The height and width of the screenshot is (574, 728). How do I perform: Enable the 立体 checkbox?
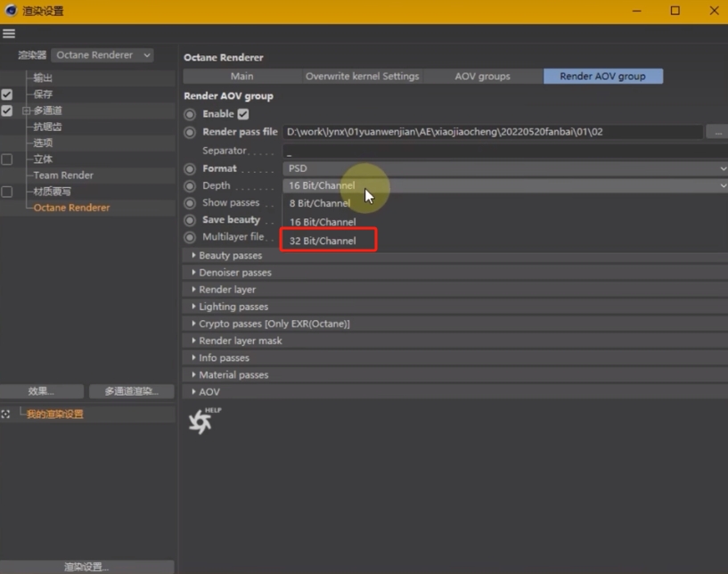click(7, 160)
